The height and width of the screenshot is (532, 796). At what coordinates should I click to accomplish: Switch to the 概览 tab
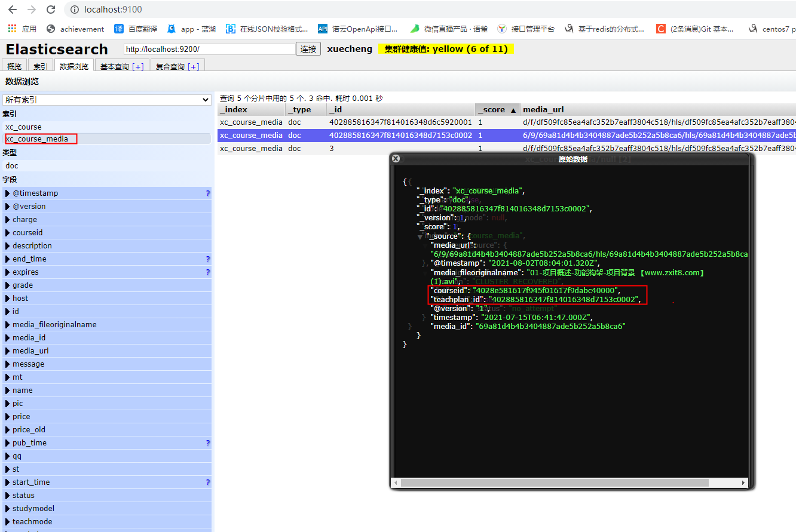click(14, 66)
